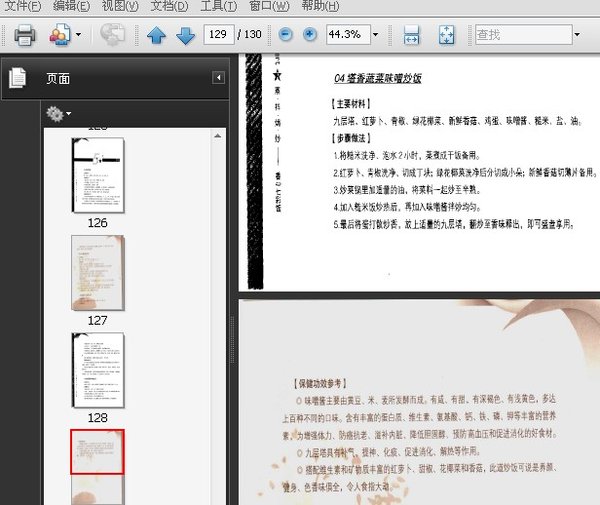600x505 pixels.
Task: Expand the collaborate dropdown arrow
Action: pos(78,34)
